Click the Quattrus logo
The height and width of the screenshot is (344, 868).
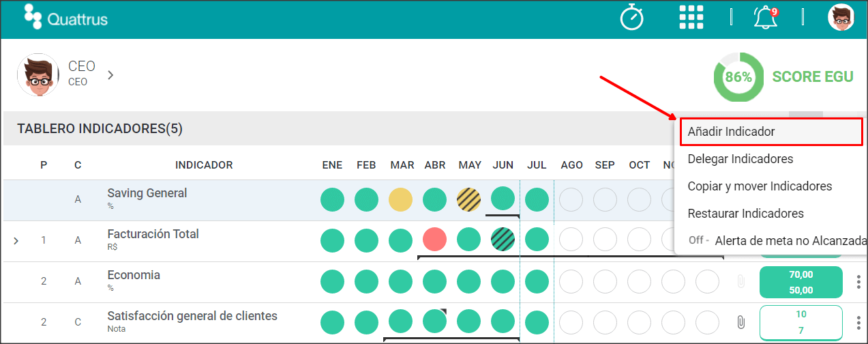click(66, 17)
